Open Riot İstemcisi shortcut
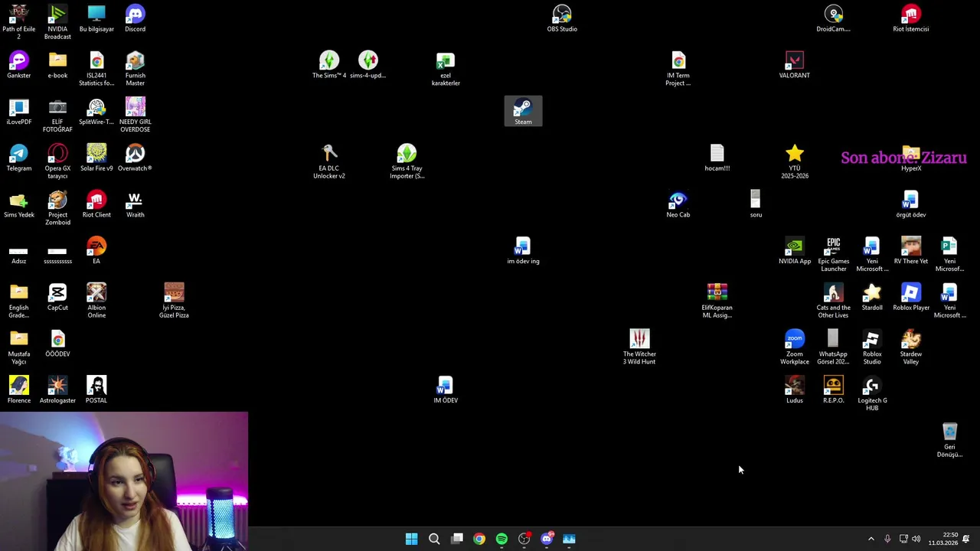The height and width of the screenshot is (551, 980). pyautogui.click(x=910, y=18)
